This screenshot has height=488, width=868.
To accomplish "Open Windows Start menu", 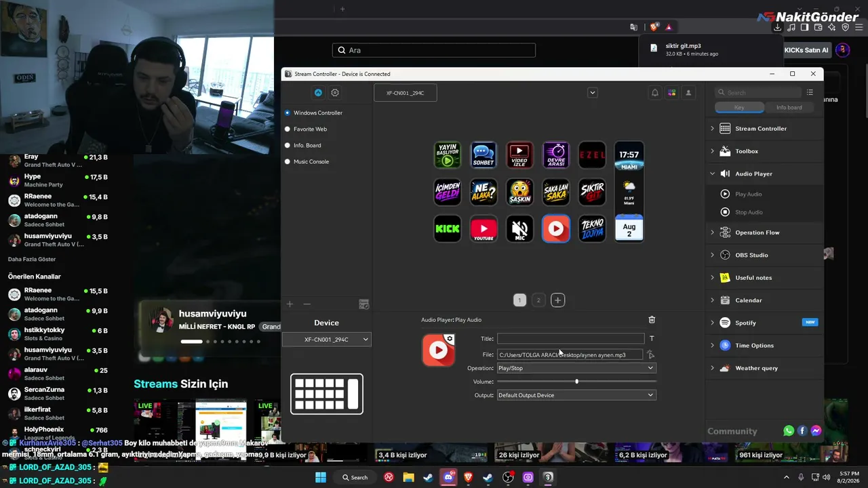I will tap(321, 477).
